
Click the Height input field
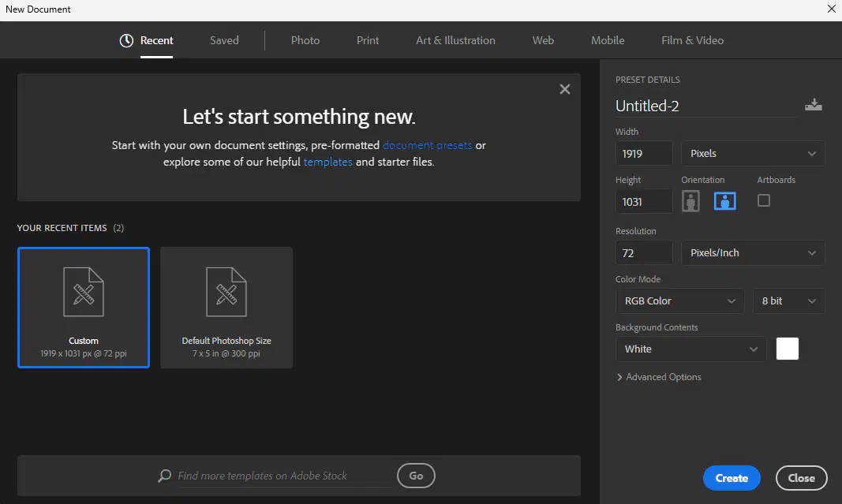(x=644, y=202)
